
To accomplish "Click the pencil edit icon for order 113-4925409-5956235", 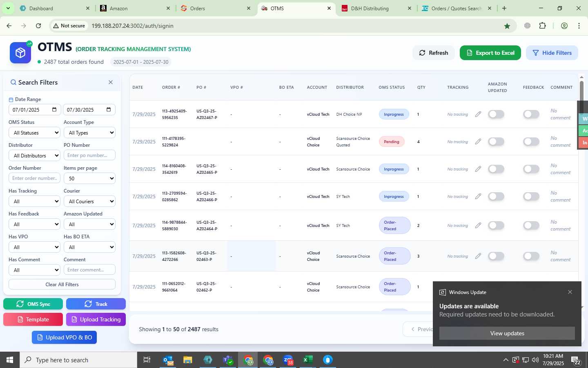I will coord(478,114).
